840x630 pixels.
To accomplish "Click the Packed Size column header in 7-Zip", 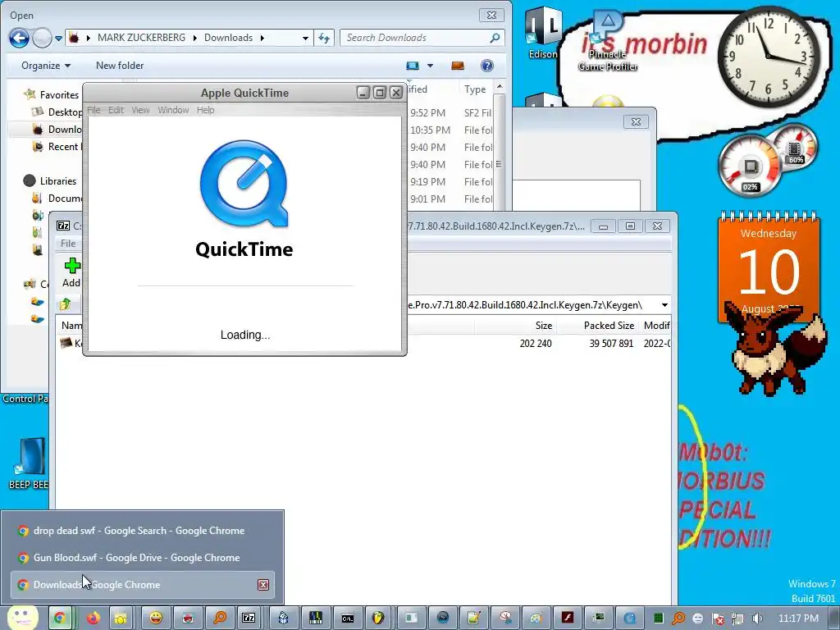I will click(609, 325).
